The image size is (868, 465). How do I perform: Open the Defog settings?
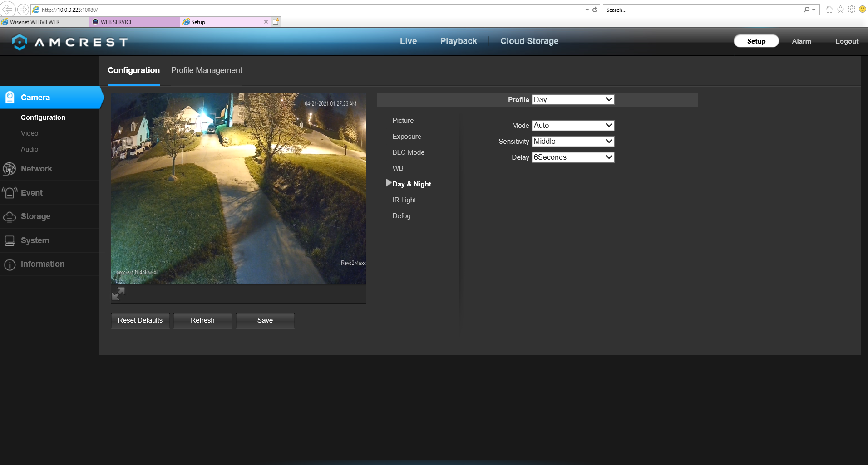tap(401, 216)
